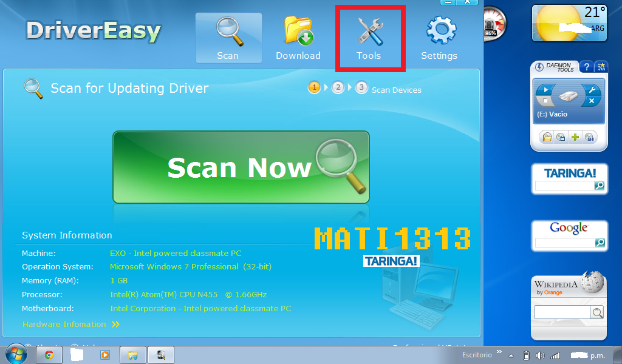Click the (E:) Vacío drive label
This screenshot has width=622, height=364.
pos(552,114)
